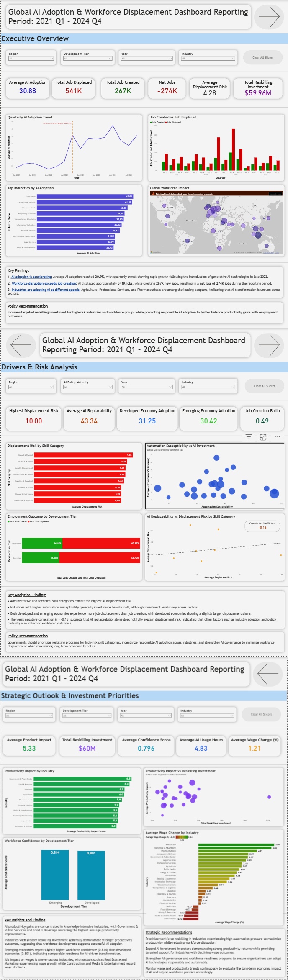Select Average Confidence Score card 0.796
288x980 pixels.
pos(146,746)
